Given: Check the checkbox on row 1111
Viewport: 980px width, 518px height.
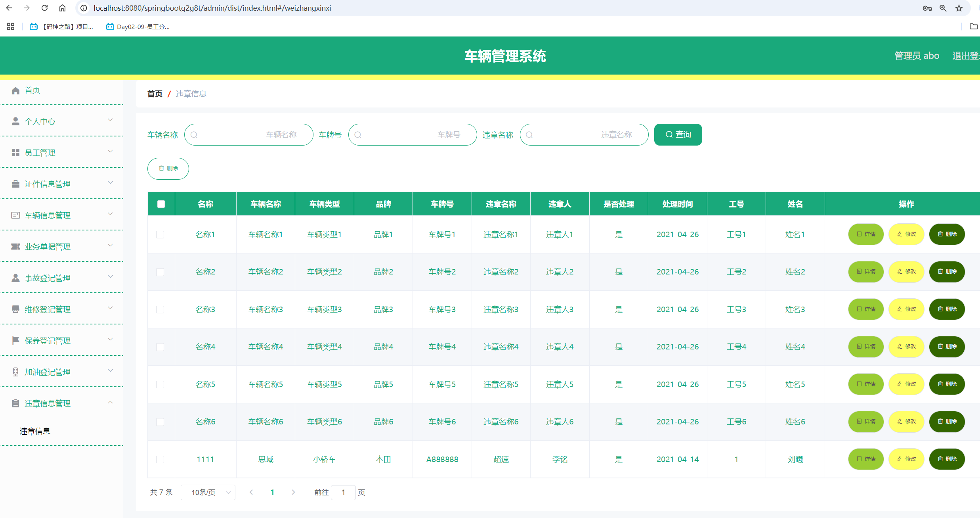Looking at the screenshot, I should [x=160, y=459].
